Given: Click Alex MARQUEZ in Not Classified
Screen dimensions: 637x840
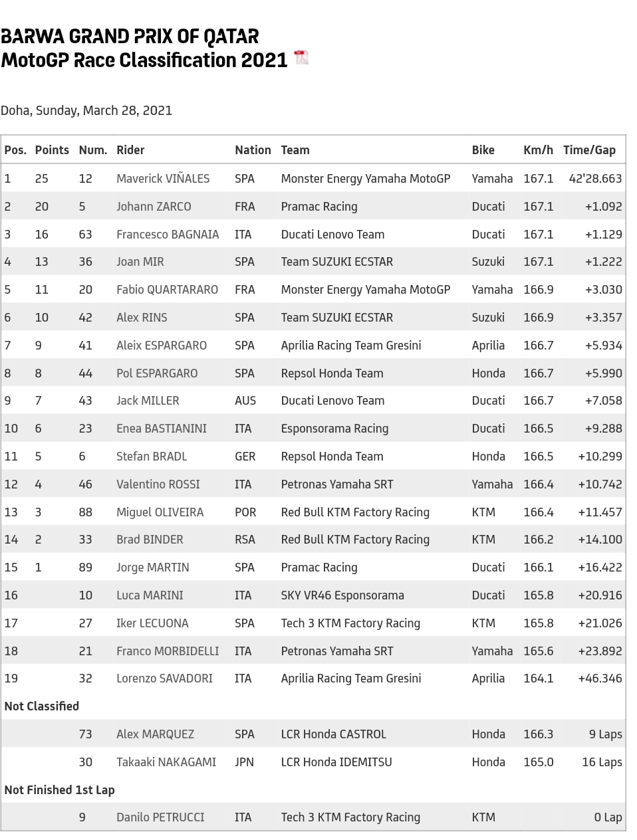Looking at the screenshot, I should (155, 734).
